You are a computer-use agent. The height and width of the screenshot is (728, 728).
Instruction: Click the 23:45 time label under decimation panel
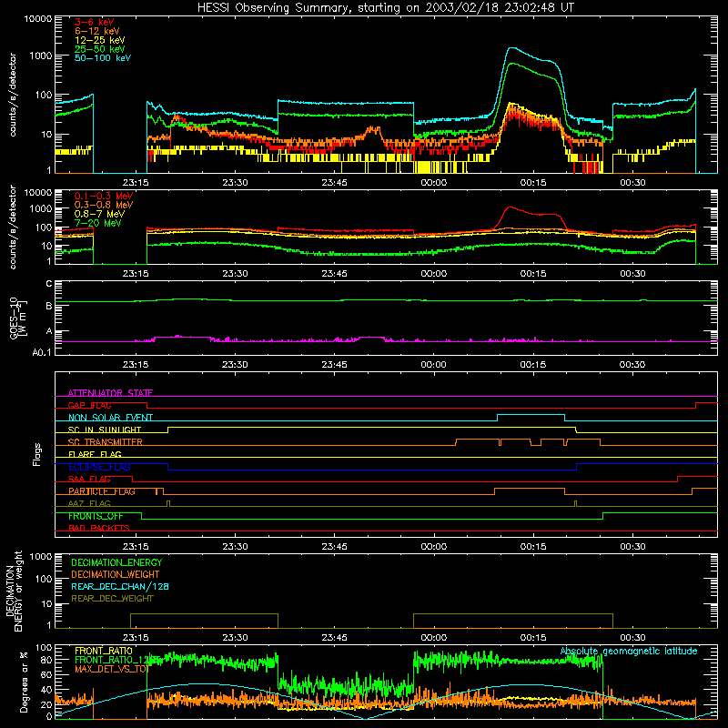pyautogui.click(x=334, y=638)
